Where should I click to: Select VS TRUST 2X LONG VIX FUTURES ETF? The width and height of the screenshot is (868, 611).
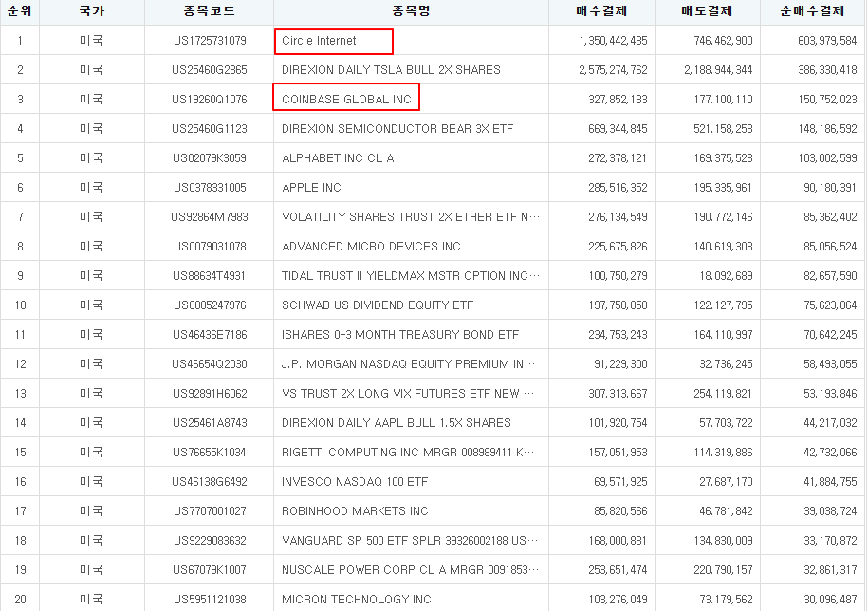408,393
